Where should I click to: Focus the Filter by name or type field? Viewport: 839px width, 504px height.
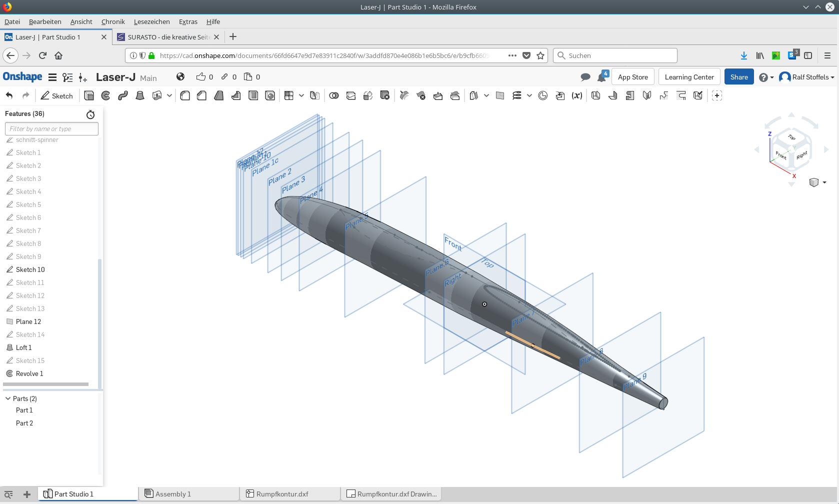coord(51,129)
